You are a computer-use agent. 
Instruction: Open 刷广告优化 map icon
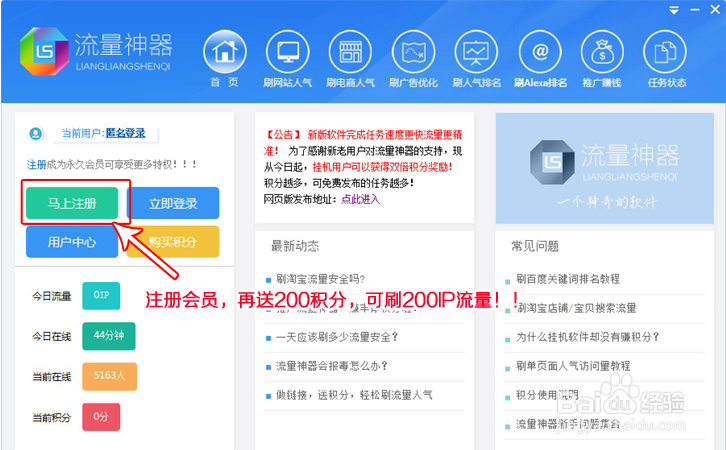click(x=413, y=52)
